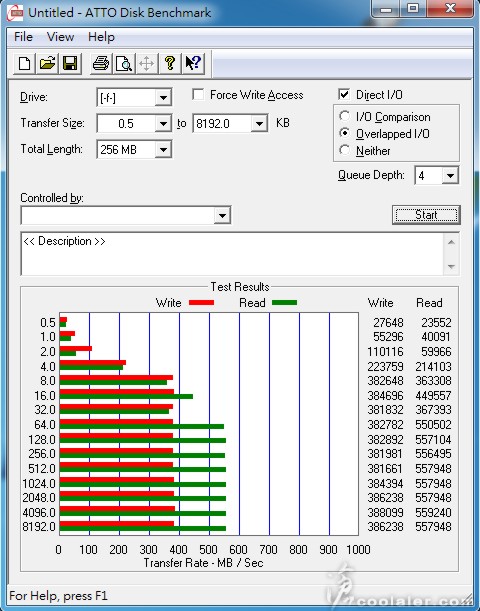480x611 pixels.
Task: Expand the Queue Depth dropdown
Action: pyautogui.click(x=450, y=175)
